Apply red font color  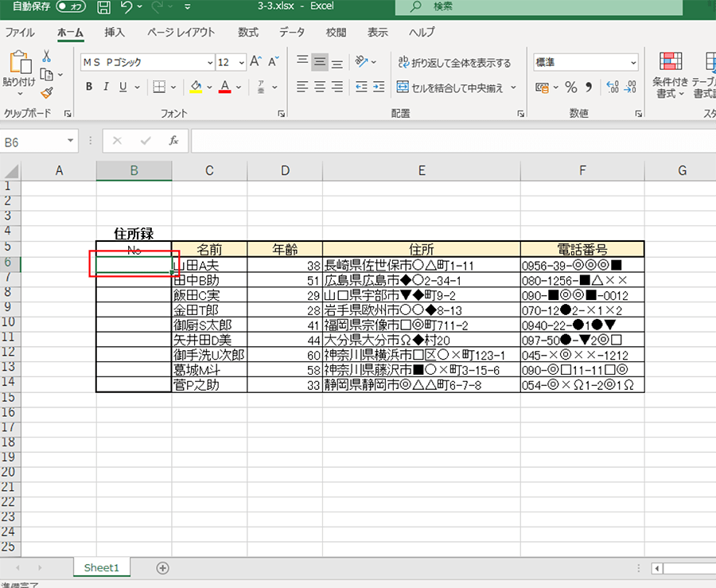tap(224, 87)
